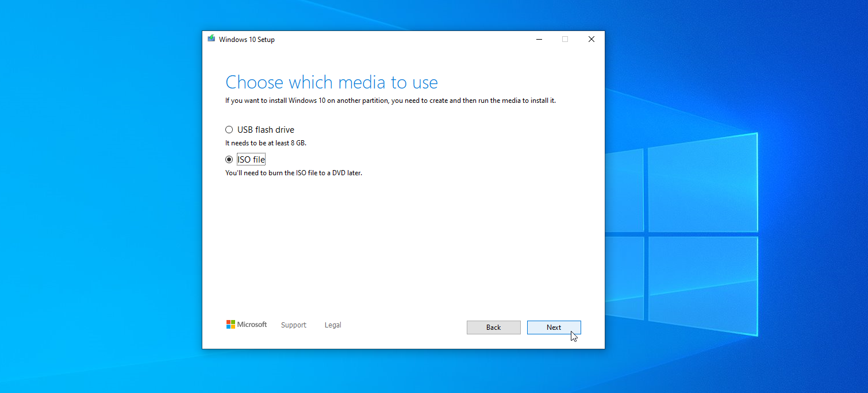Open the Legal link
The width and height of the screenshot is (868, 393).
tap(333, 325)
